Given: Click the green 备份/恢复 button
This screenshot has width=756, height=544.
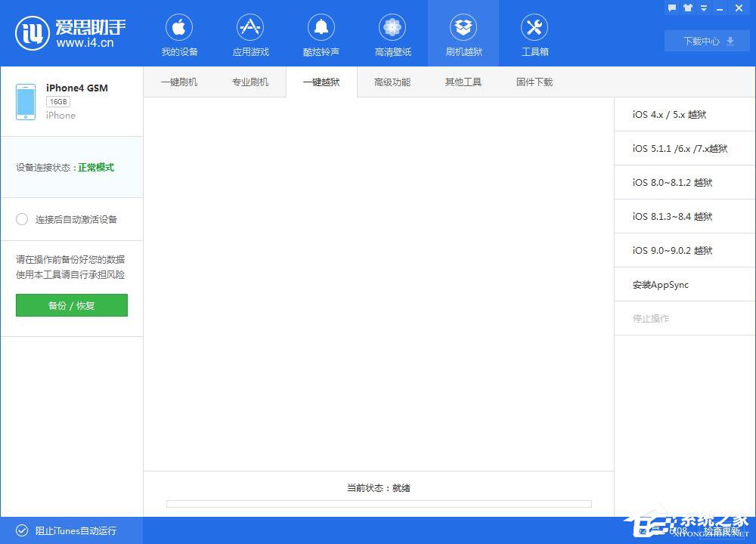Looking at the screenshot, I should click(x=71, y=305).
